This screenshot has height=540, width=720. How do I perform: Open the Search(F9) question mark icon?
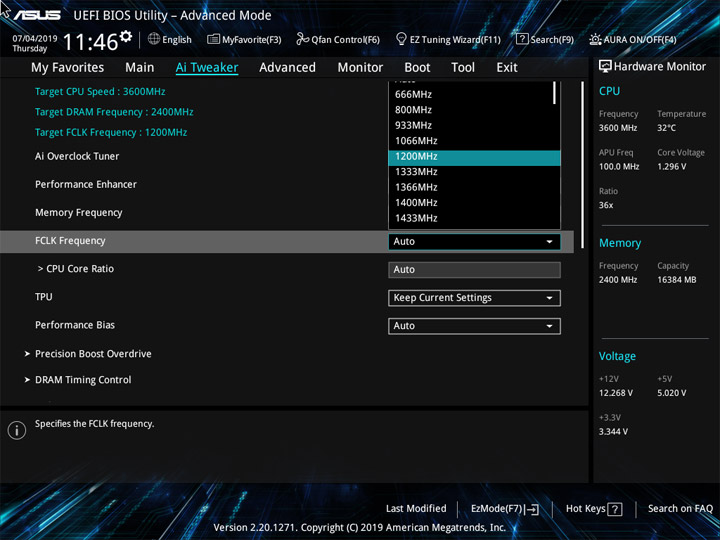[522, 39]
